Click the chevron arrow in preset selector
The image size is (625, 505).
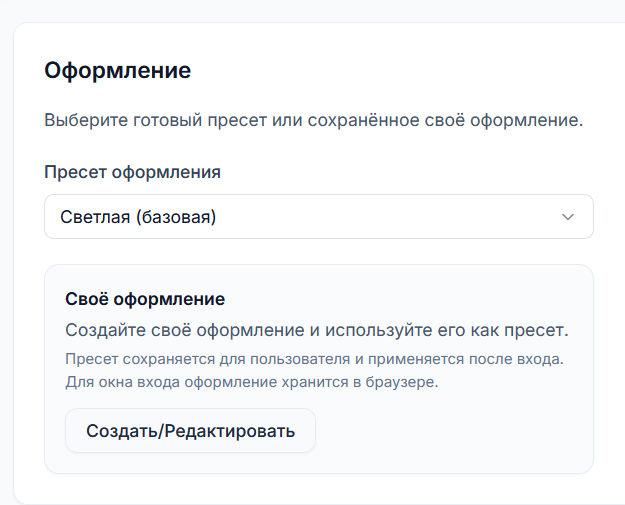[x=568, y=217]
